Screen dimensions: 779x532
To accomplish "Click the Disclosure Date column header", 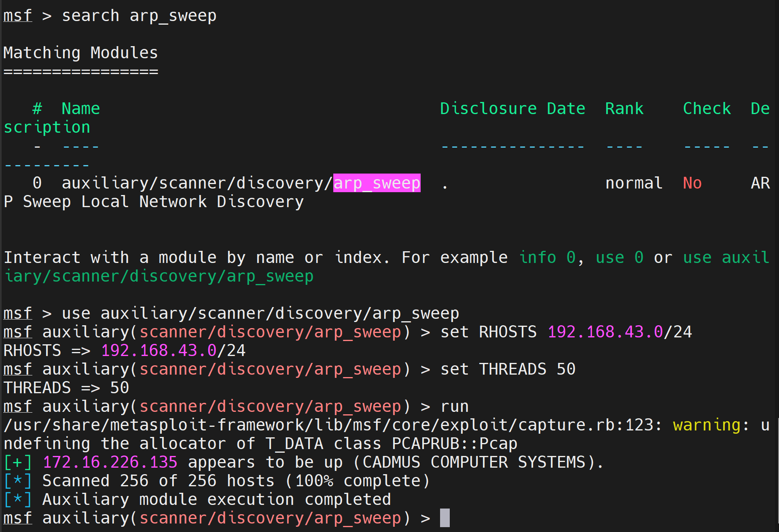I will 512,108.
